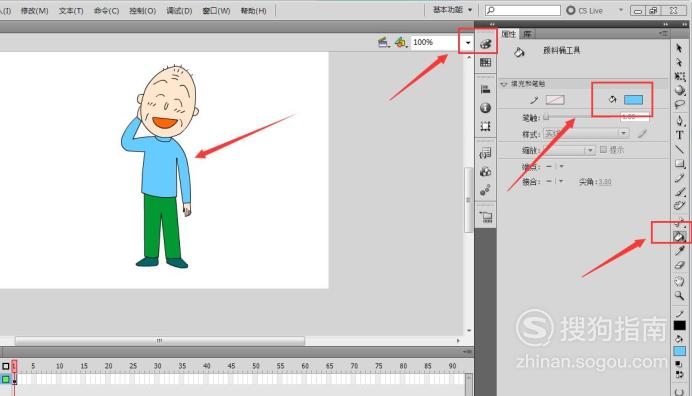This screenshot has height=396, width=692.
Task: Open the 文本(T) menu
Action: pos(71,11)
